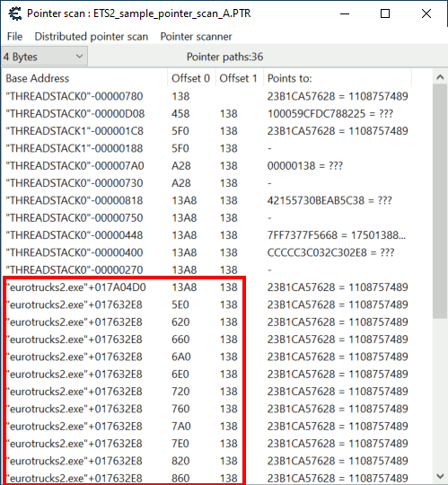Click the Cheat Engine icon in title bar
The height and width of the screenshot is (485, 448).
(14, 13)
